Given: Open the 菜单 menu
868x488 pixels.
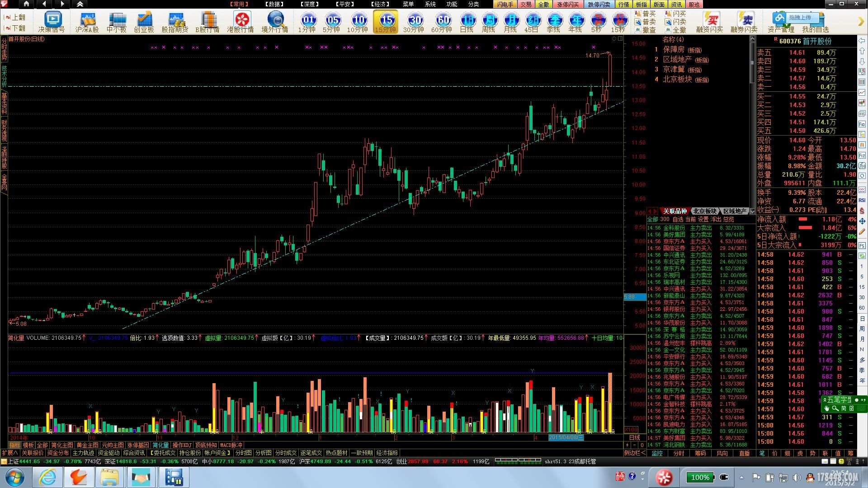Looking at the screenshot, I should coord(408,4).
